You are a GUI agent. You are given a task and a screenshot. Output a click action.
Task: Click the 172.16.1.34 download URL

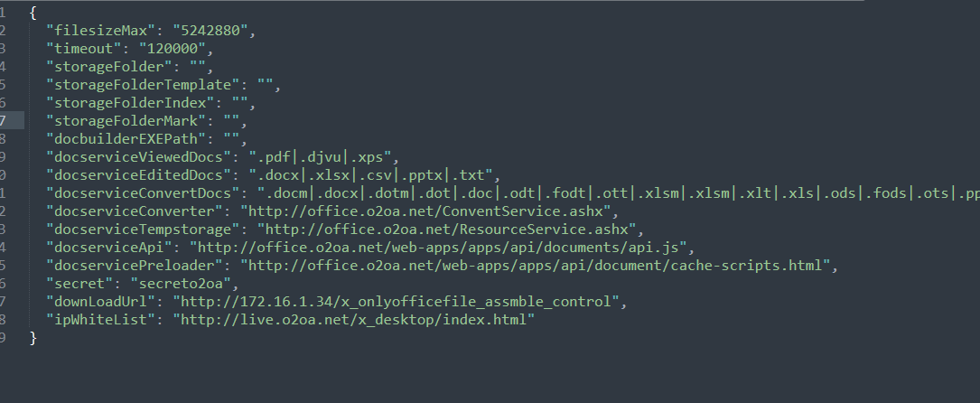(x=397, y=302)
